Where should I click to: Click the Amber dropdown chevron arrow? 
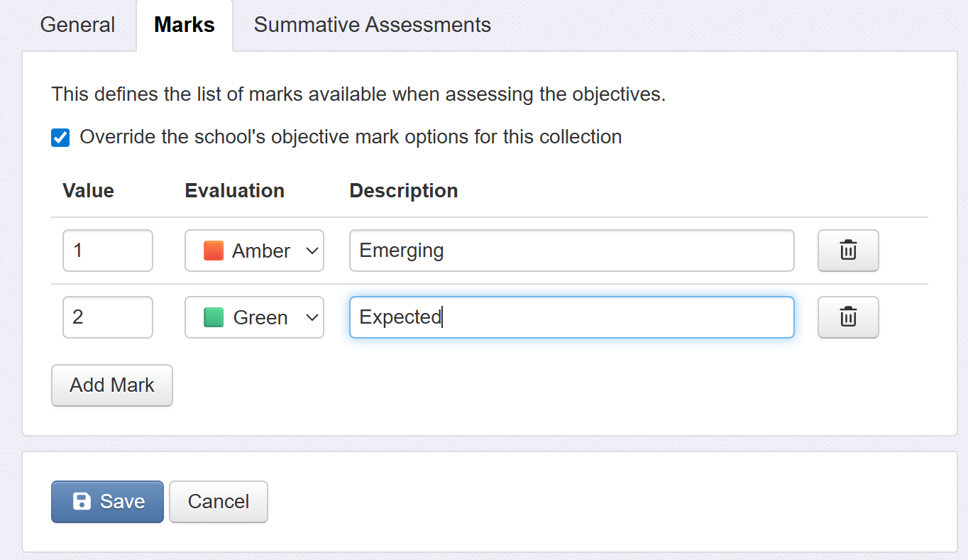[312, 251]
